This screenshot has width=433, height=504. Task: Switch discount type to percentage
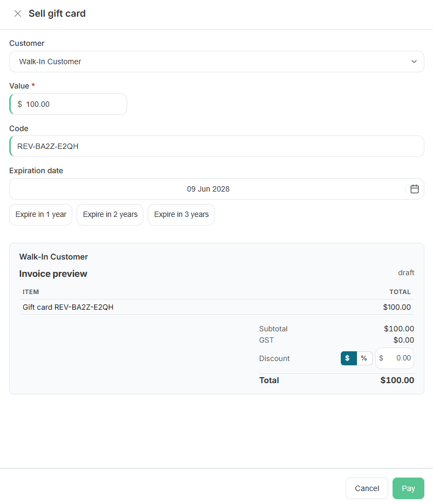pyautogui.click(x=365, y=358)
